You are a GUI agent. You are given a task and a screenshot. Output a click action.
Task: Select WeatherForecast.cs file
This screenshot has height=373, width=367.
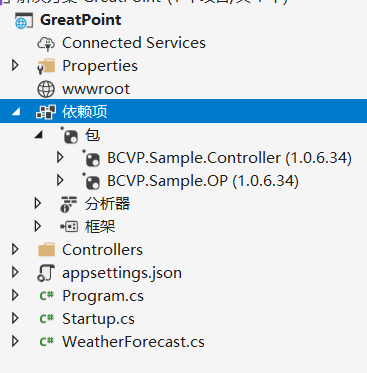(x=133, y=342)
